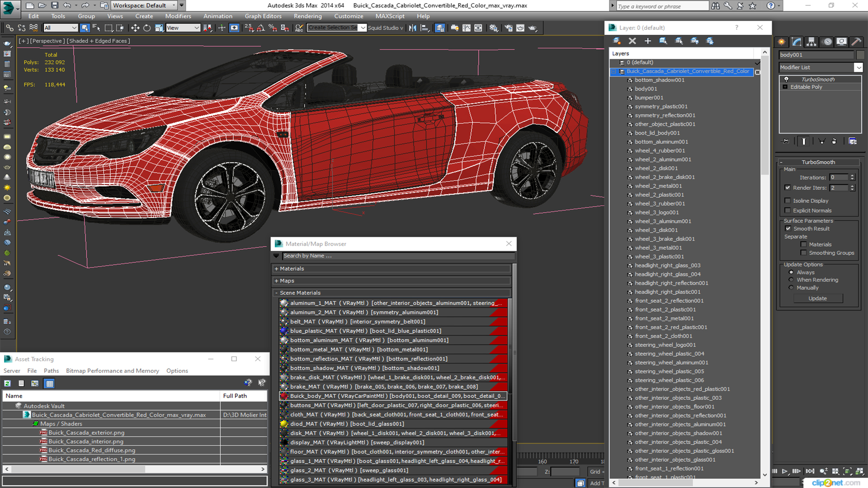Select the Always update radio button
The image size is (868, 488).
(x=791, y=272)
